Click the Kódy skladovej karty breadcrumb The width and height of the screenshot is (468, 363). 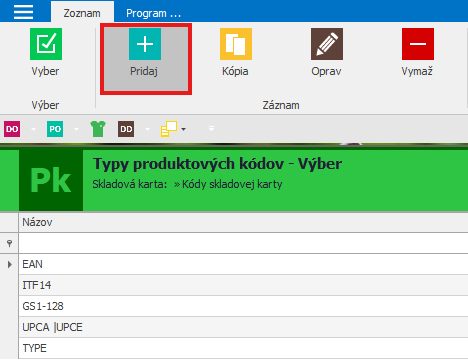[232, 184]
